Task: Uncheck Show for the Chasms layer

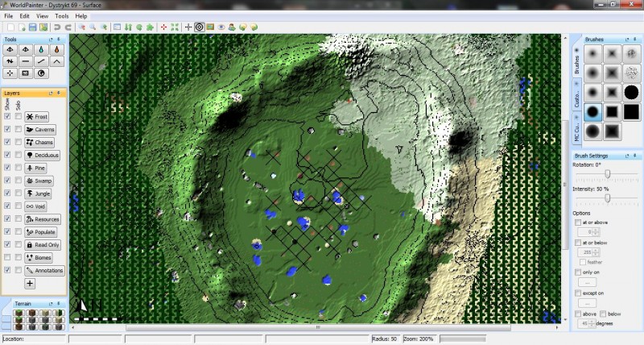Action: tap(7, 142)
